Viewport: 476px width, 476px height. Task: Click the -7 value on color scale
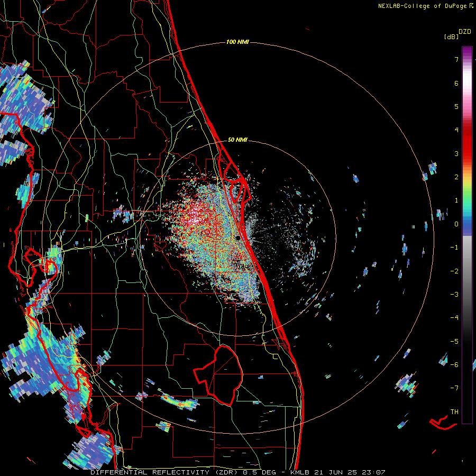click(x=454, y=388)
